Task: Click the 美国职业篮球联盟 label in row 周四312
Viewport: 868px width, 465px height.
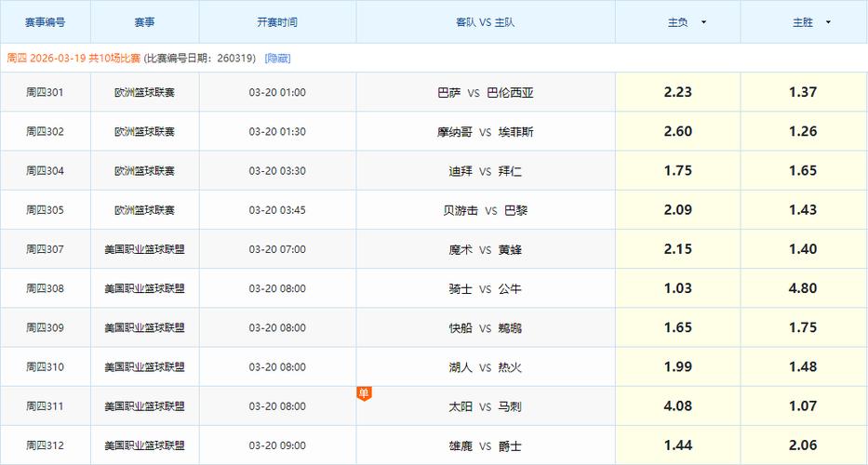Action: point(144,445)
